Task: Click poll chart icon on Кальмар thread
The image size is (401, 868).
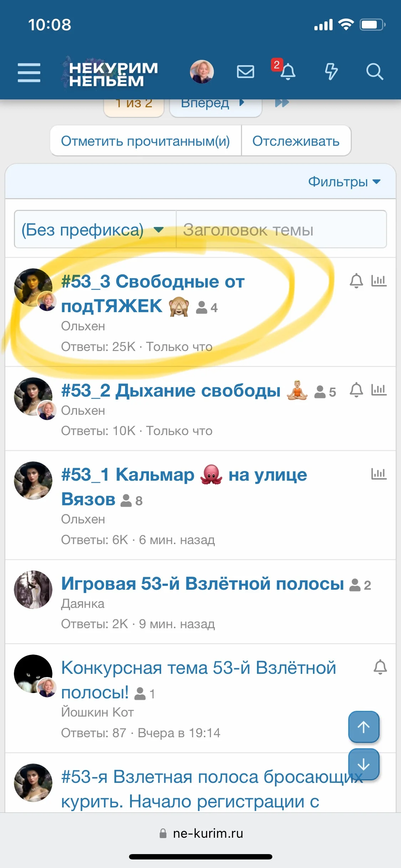Action: (x=379, y=474)
